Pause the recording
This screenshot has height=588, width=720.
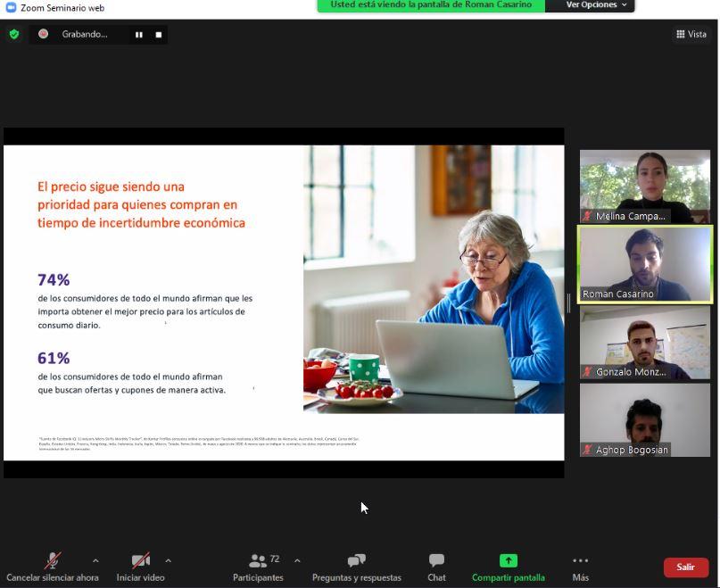139,35
